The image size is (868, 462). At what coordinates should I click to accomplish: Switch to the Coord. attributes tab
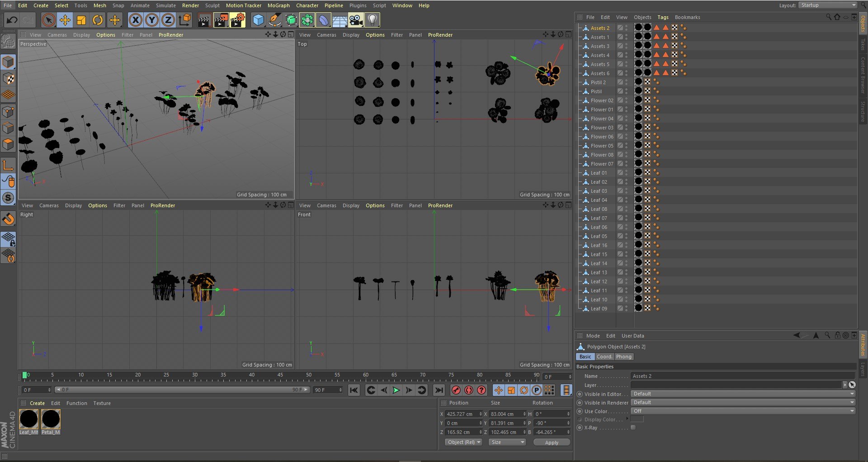click(604, 357)
